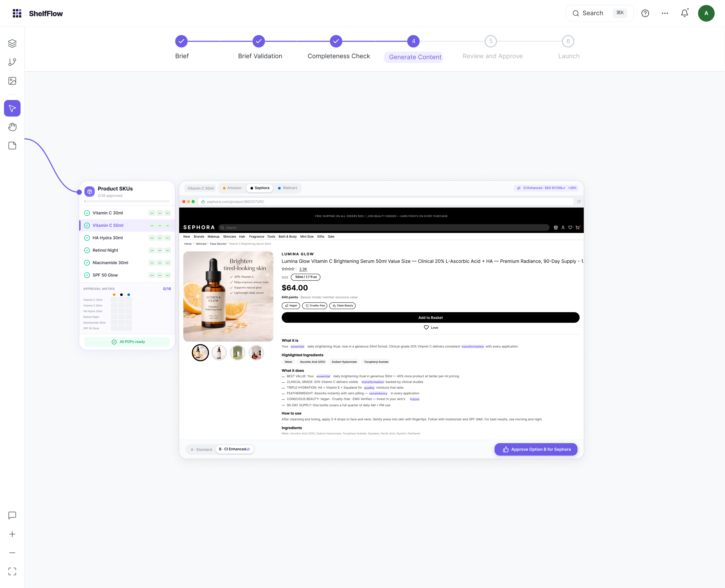Toggle the B · CI Enhanced option

tap(234, 449)
